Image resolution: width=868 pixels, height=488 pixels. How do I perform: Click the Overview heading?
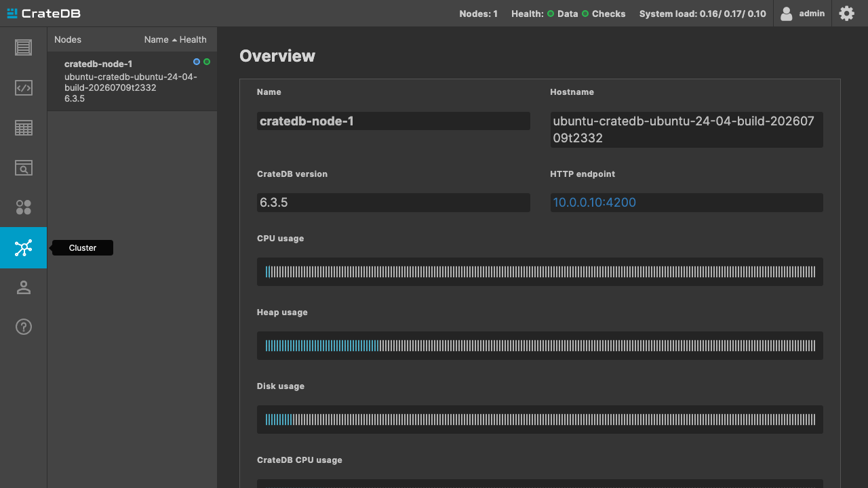click(x=277, y=56)
